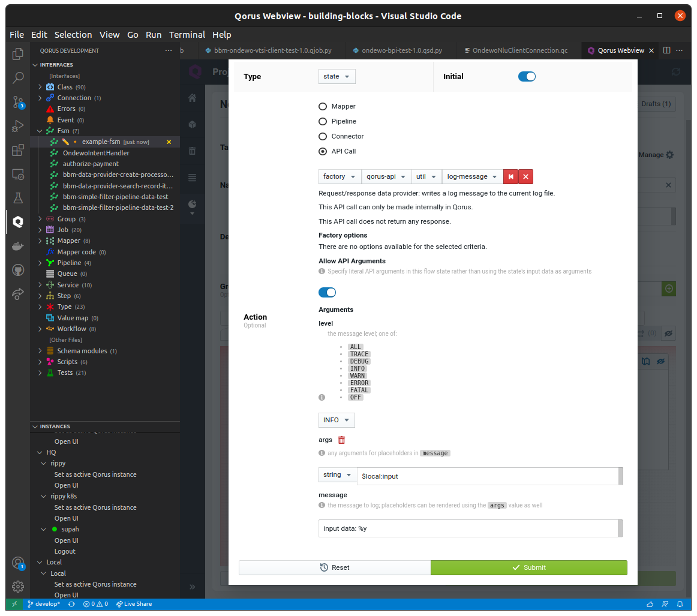Screen dimensions: 697x616
Task: Open the Manage gear icon in activity bar
Action: click(18, 586)
